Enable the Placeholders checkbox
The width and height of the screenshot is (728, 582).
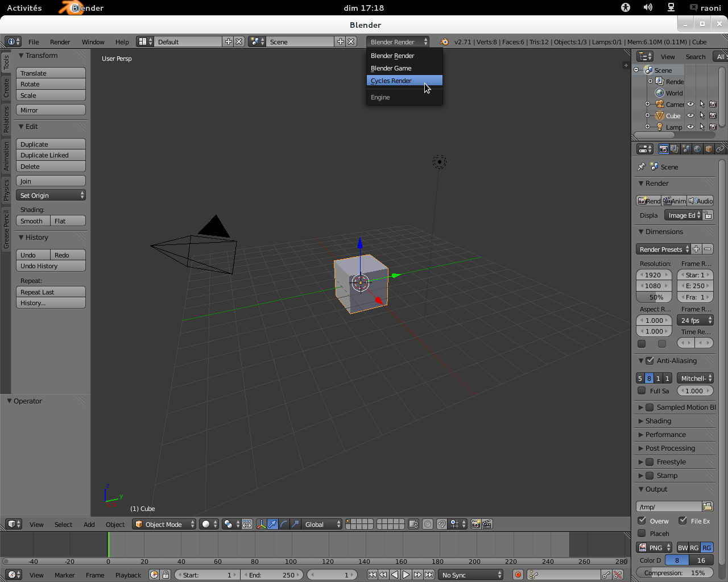(x=642, y=534)
